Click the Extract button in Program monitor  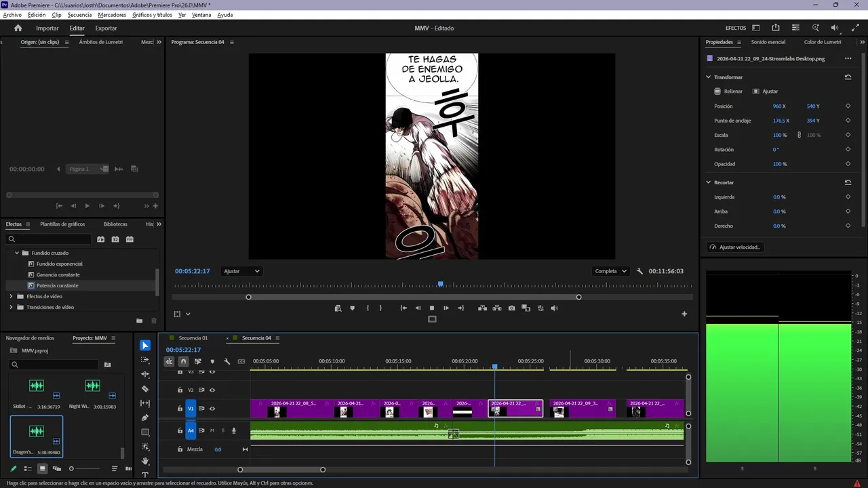(x=497, y=308)
